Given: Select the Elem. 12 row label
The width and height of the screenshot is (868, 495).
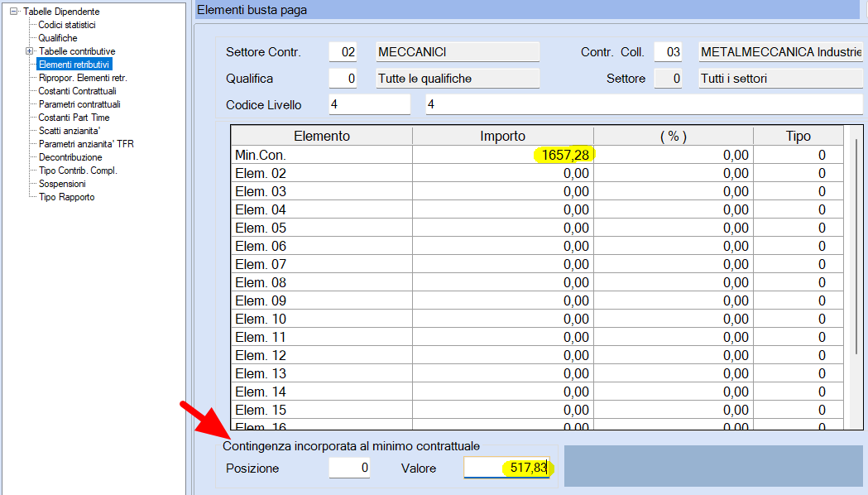Looking at the screenshot, I should tap(322, 355).
